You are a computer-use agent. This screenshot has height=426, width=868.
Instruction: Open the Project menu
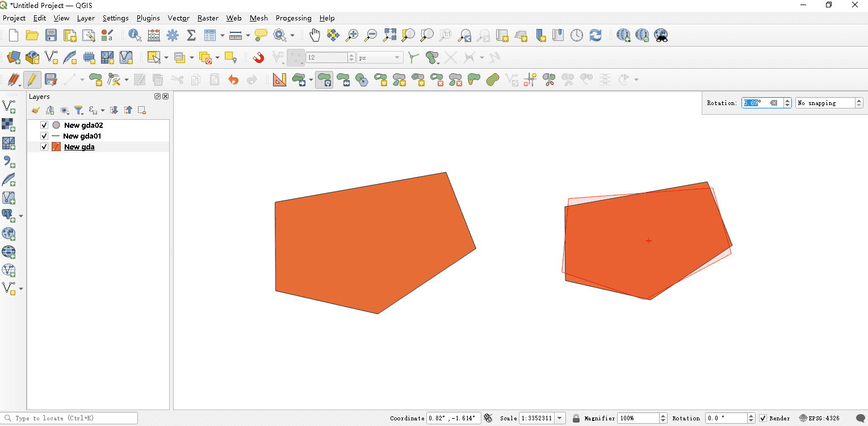[14, 18]
